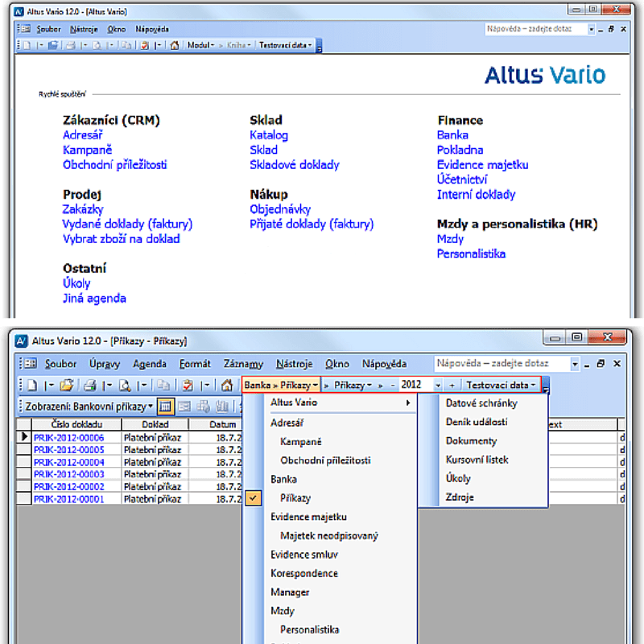Click the app icon left of Soubor in the Příkazy window
644x644 pixels.
[30, 364]
